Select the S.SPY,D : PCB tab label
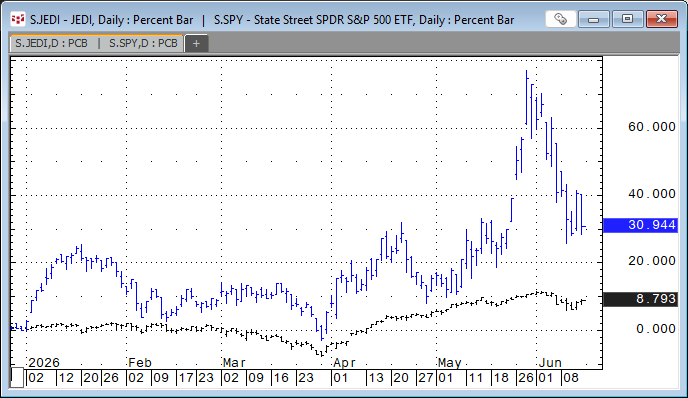Screen dimensions: 688x398 click(x=143, y=43)
